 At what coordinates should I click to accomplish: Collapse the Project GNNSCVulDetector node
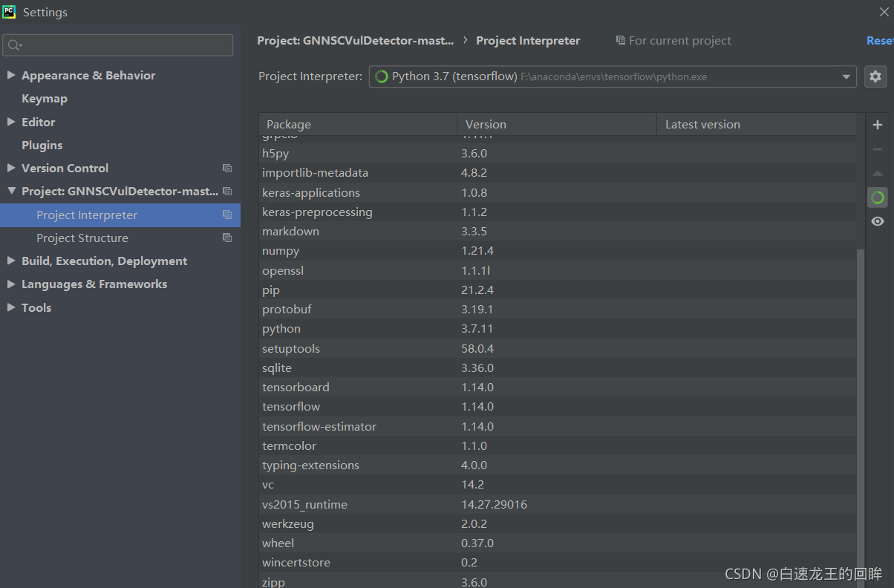pos(11,192)
